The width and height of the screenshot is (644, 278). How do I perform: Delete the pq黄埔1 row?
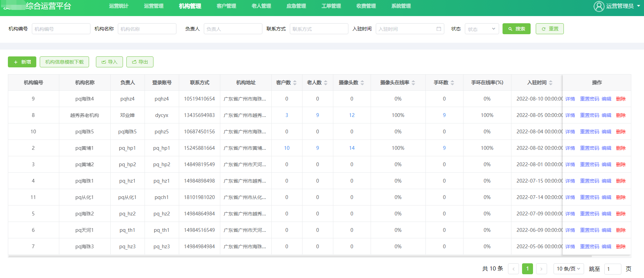pos(621,148)
